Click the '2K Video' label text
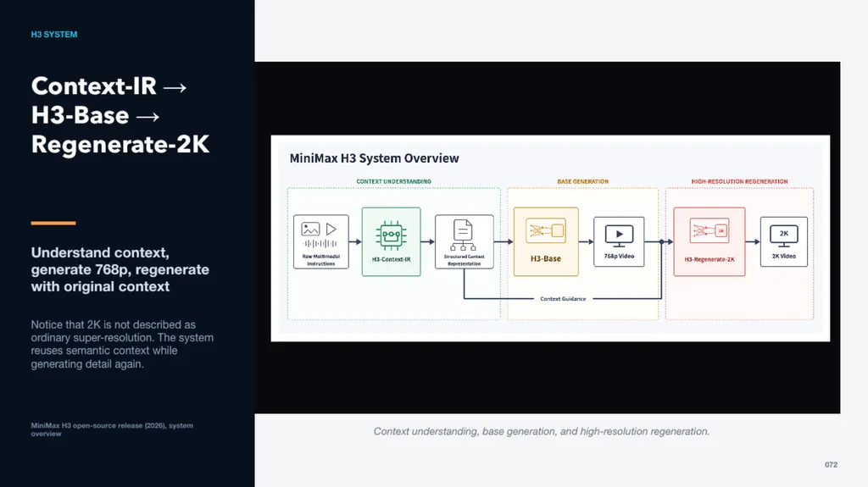Screen dimensions: 868x487 [x=784, y=257]
